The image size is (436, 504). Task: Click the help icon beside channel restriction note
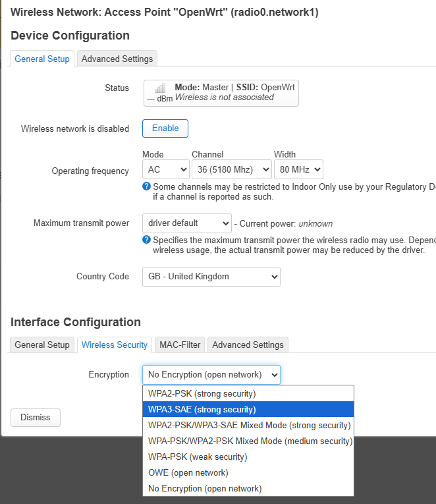click(146, 186)
